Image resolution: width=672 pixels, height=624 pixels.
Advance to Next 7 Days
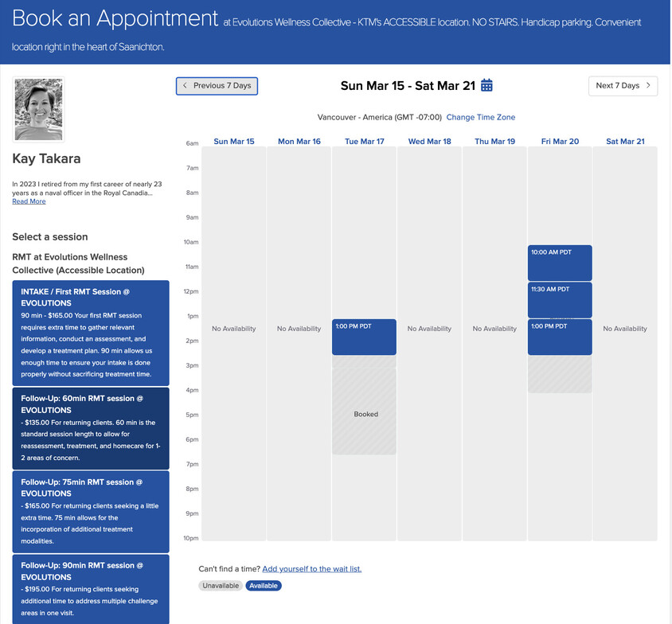(x=623, y=85)
